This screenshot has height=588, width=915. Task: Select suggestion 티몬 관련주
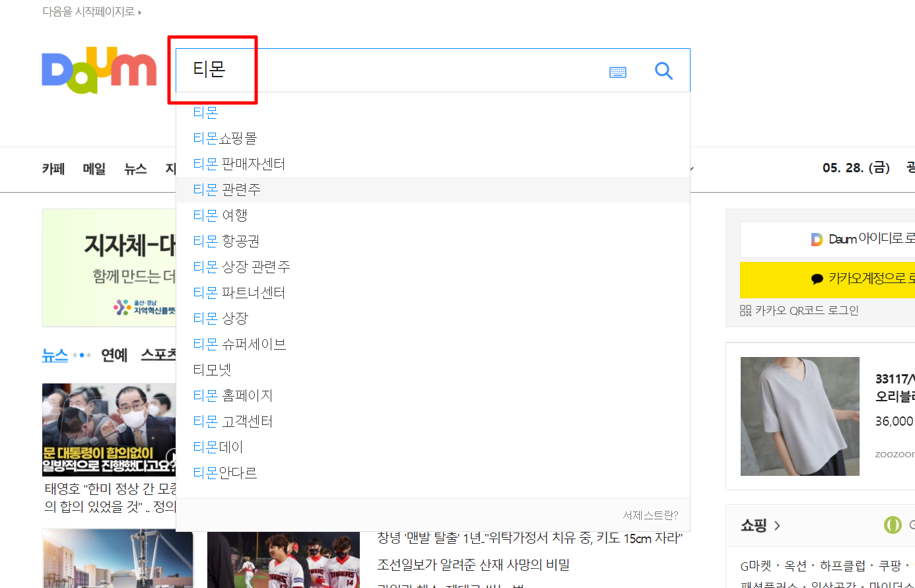point(432,190)
